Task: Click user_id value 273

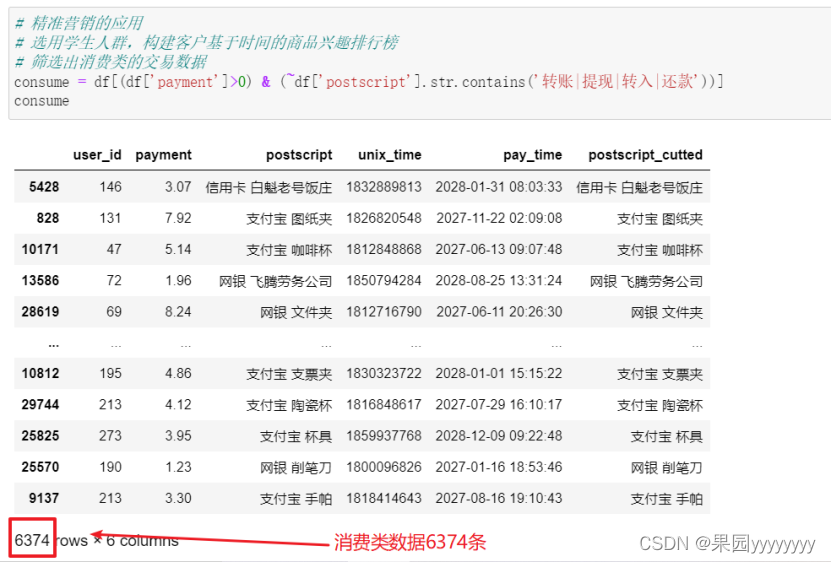Action: tap(110, 436)
